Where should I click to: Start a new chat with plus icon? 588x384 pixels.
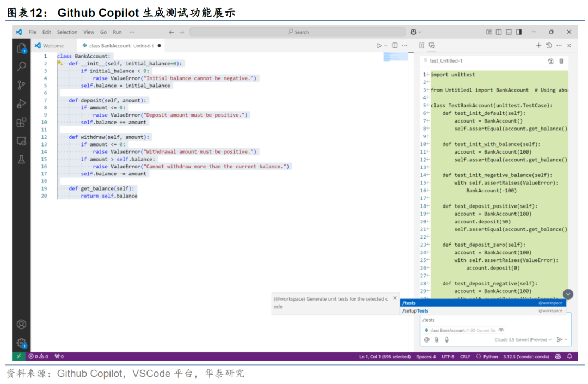click(x=538, y=46)
